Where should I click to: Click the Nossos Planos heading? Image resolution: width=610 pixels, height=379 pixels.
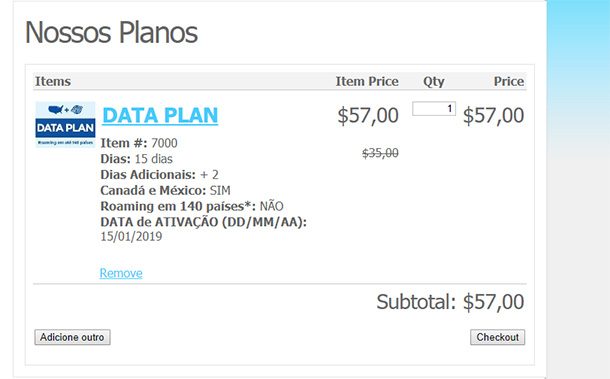click(x=112, y=32)
